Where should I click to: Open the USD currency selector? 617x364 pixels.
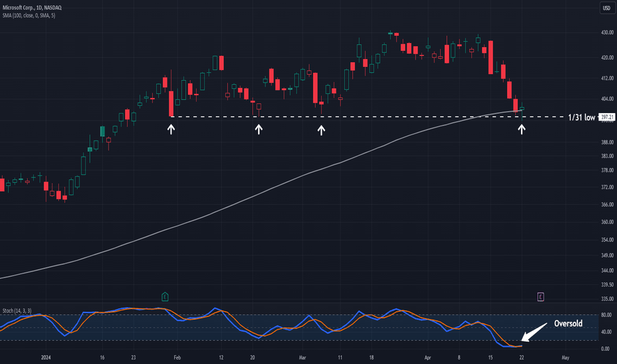tap(606, 8)
